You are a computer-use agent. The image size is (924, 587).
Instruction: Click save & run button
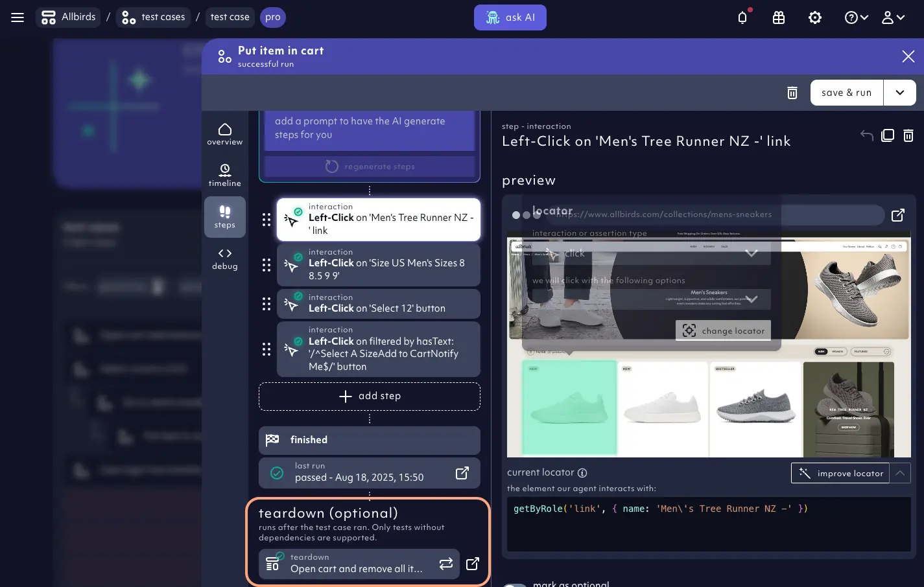tap(846, 93)
